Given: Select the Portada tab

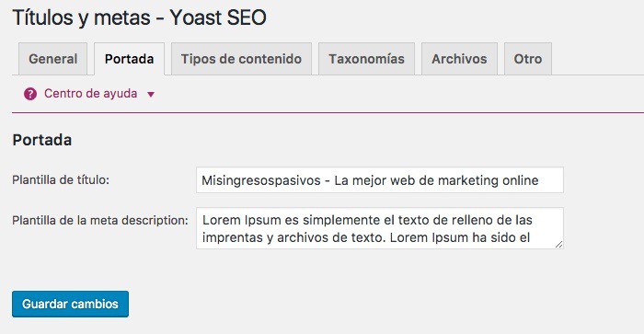Looking at the screenshot, I should pos(129,59).
